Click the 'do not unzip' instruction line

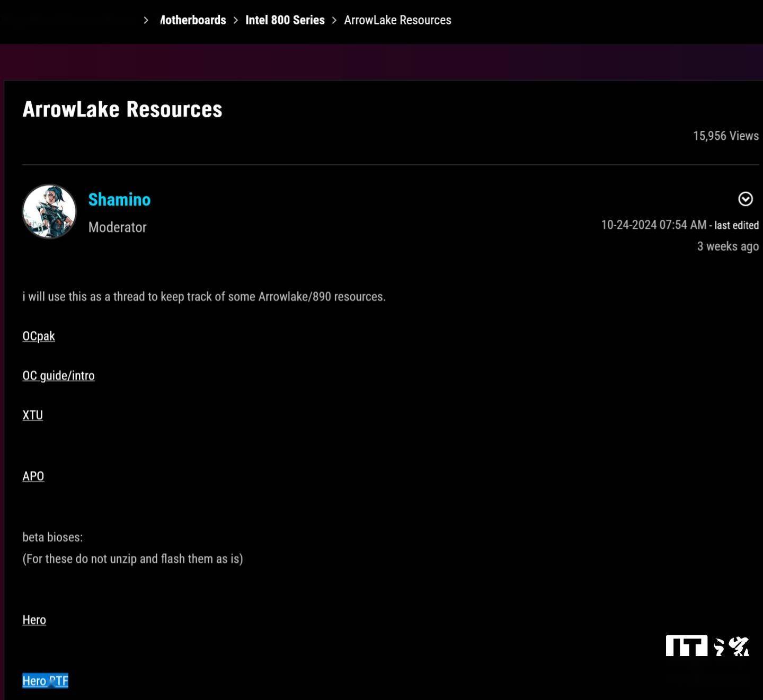tap(132, 559)
